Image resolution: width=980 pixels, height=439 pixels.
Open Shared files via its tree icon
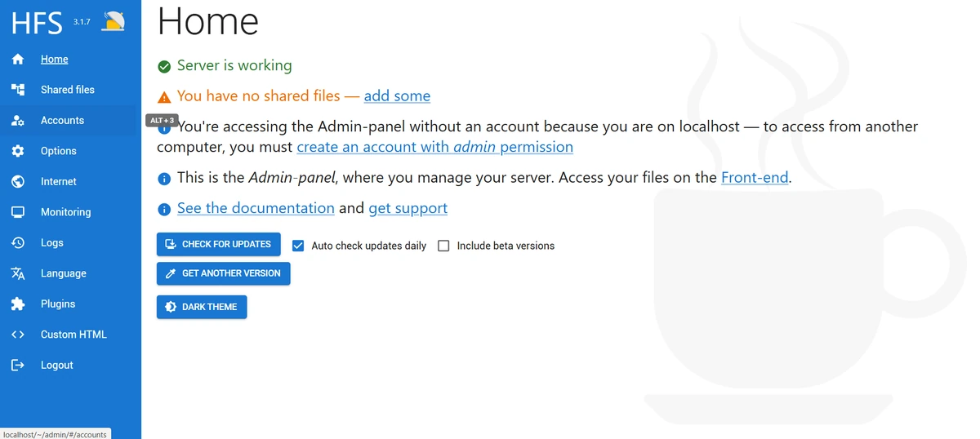pyautogui.click(x=18, y=90)
